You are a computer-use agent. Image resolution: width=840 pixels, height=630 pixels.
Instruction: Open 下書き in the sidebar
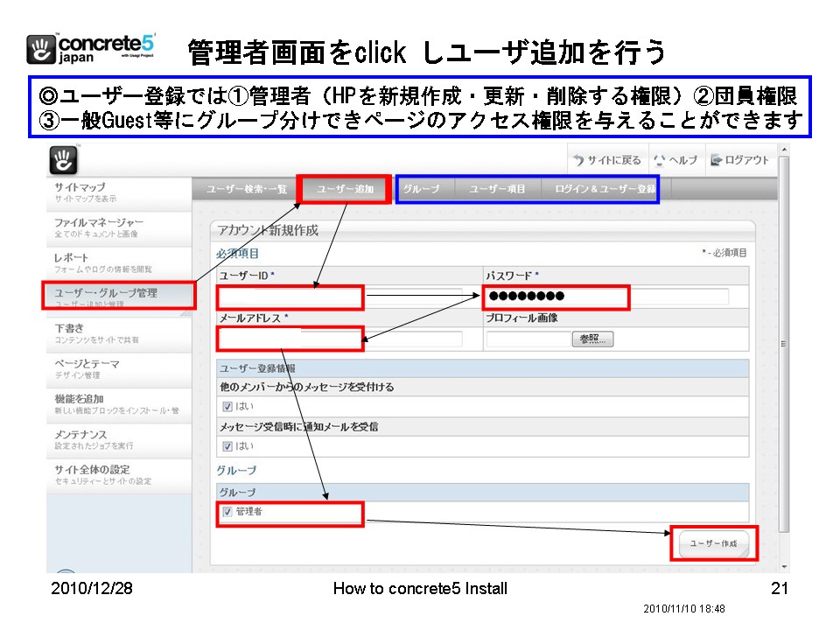119,333
